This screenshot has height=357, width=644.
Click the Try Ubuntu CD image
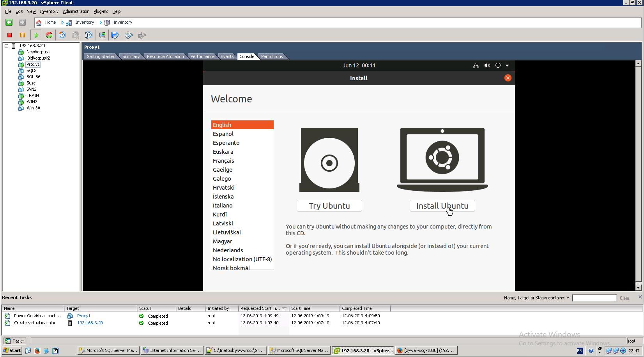(x=329, y=160)
